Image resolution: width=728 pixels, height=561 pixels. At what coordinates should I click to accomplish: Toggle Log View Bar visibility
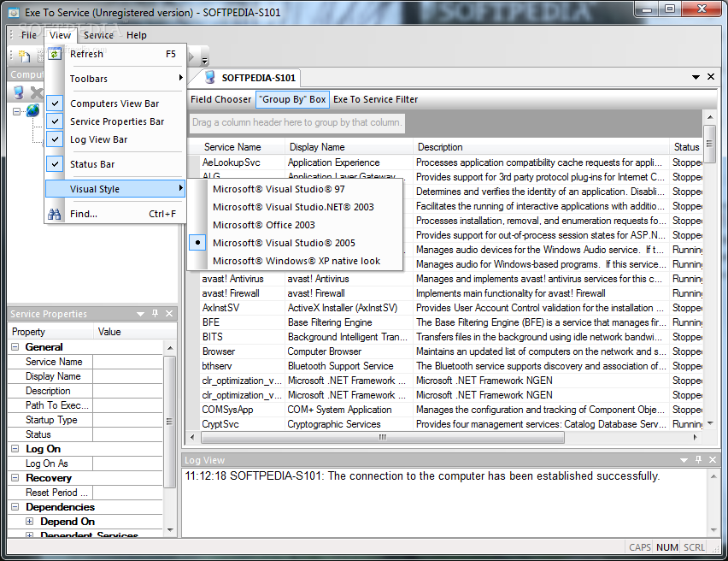115,139
